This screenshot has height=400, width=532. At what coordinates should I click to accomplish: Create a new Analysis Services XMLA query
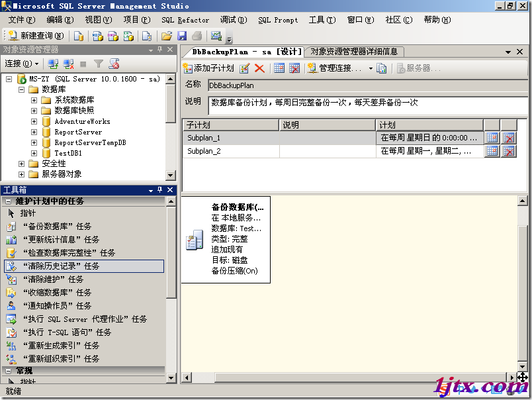[128, 36]
